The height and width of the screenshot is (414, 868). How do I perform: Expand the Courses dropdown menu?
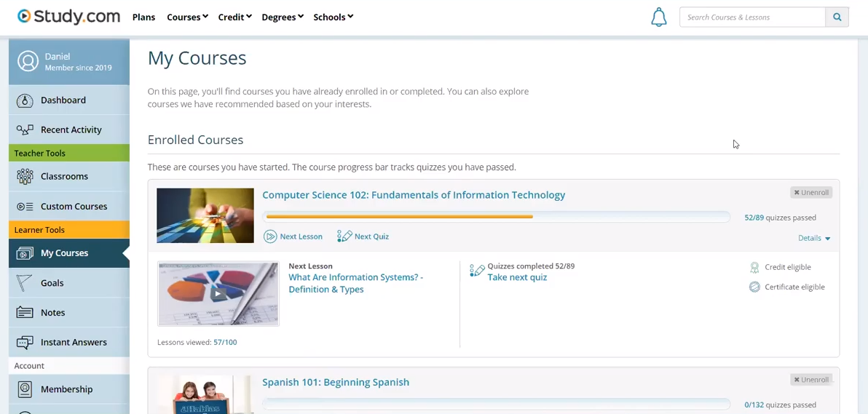[187, 17]
